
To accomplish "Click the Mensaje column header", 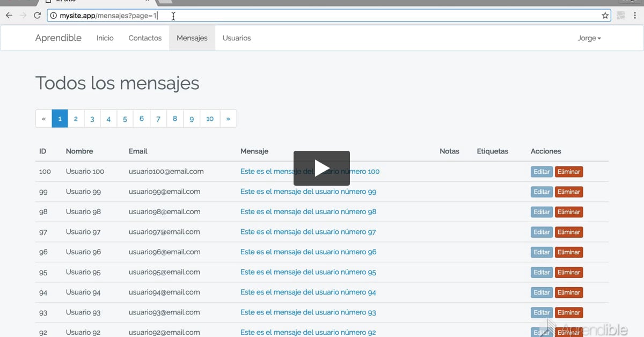I will pos(254,151).
